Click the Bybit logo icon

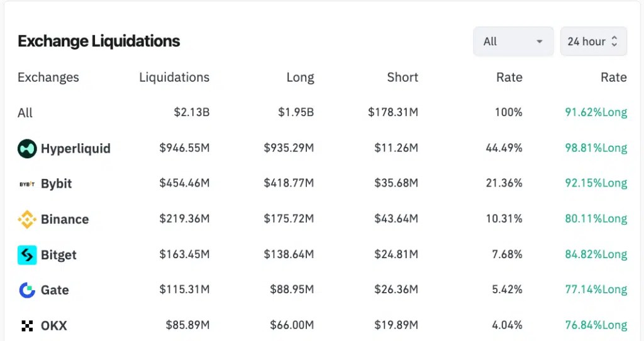[x=27, y=184]
